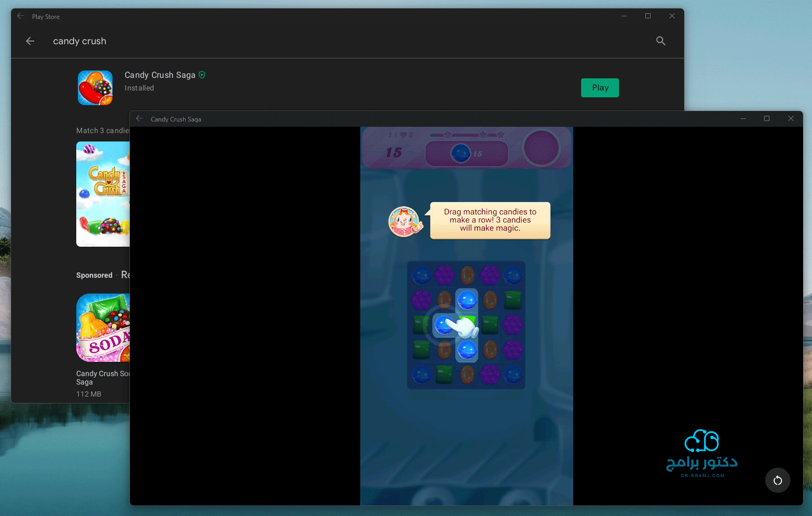Click the round purple button in game header
The image size is (812, 516).
[541, 148]
